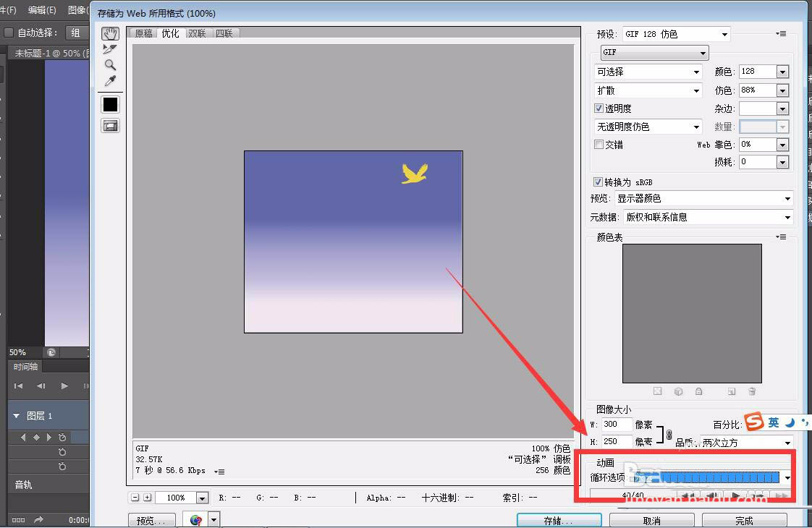Toggle 转换为 sRGB checkbox
The height and width of the screenshot is (528, 812).
click(x=598, y=182)
